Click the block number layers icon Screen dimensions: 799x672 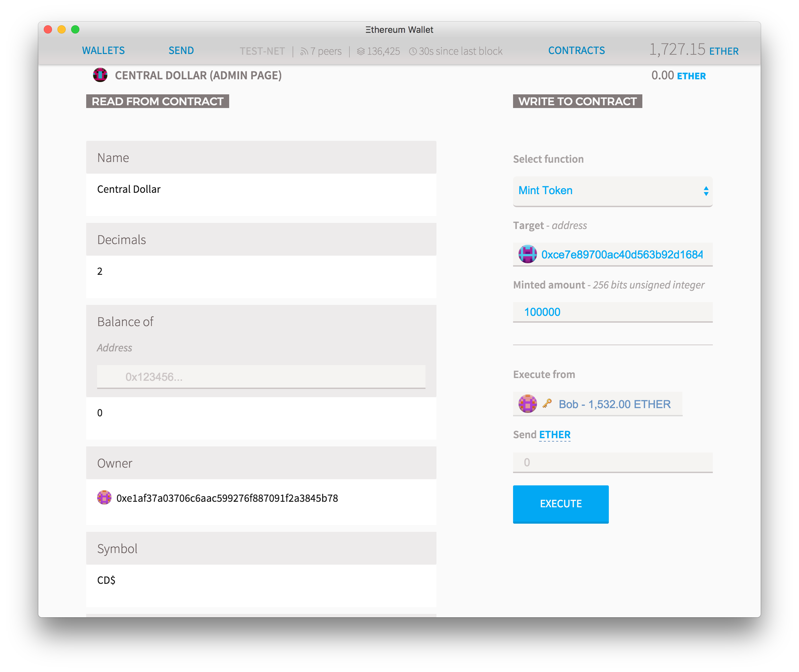(x=361, y=51)
